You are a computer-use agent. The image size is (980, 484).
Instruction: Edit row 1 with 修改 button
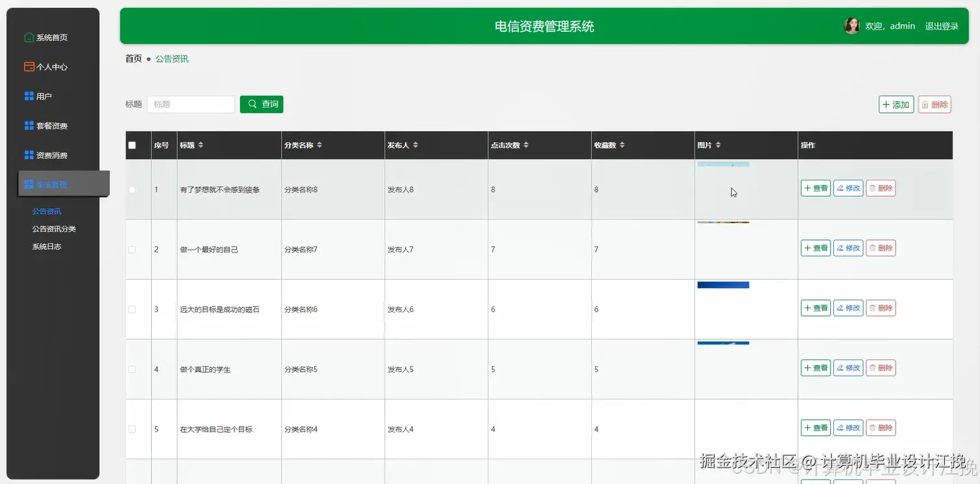(x=848, y=188)
